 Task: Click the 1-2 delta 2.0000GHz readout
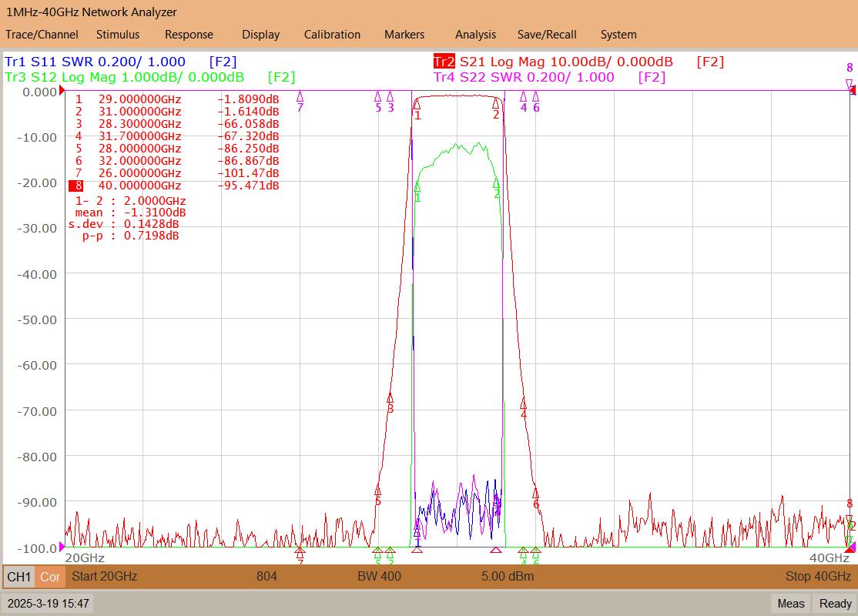[130, 201]
